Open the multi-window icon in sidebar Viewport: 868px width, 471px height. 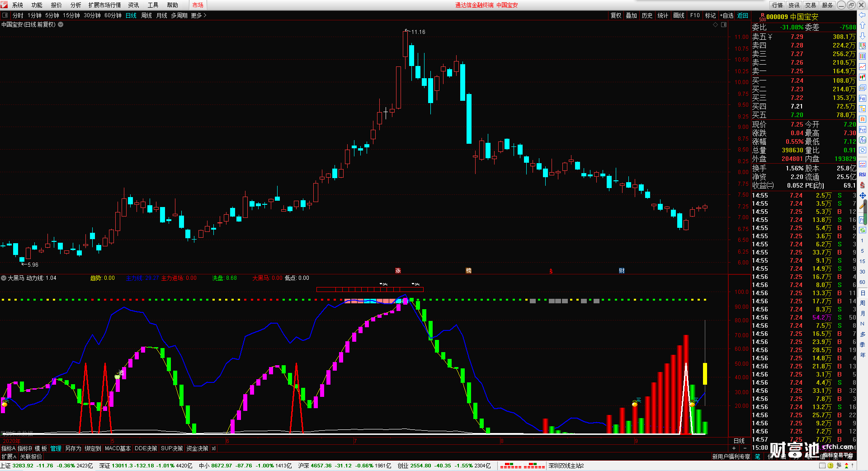click(863, 88)
